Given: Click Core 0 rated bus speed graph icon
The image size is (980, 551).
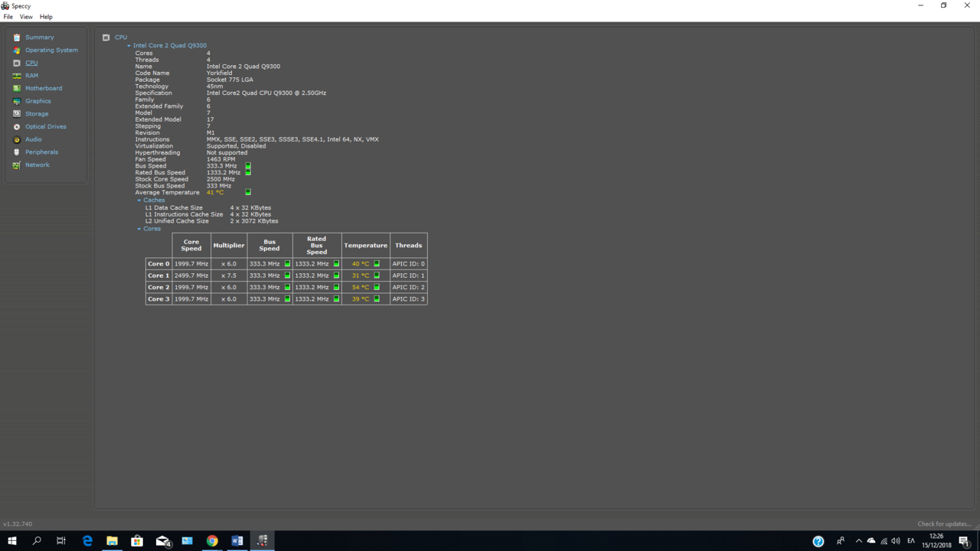Looking at the screenshot, I should click(336, 263).
